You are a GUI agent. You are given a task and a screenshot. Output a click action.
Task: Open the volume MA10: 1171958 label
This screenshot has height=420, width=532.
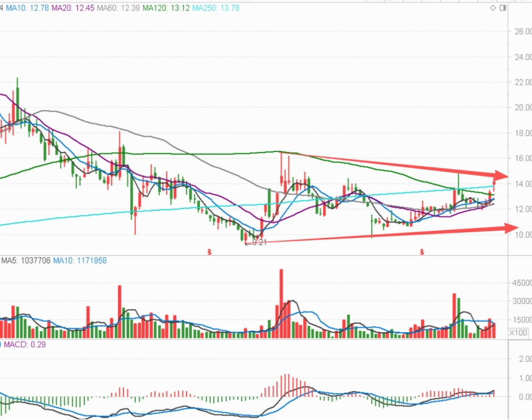(79, 261)
